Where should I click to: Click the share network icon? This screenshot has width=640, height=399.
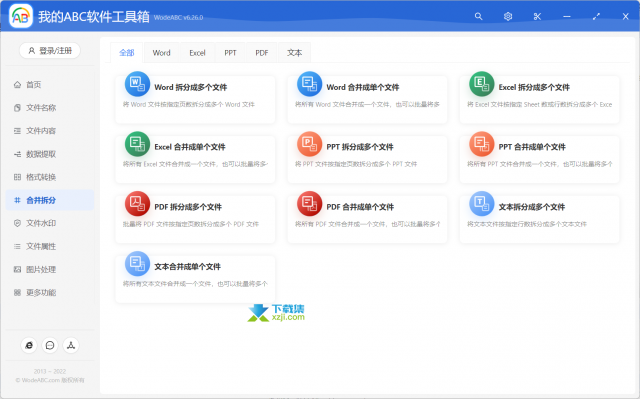click(71, 346)
